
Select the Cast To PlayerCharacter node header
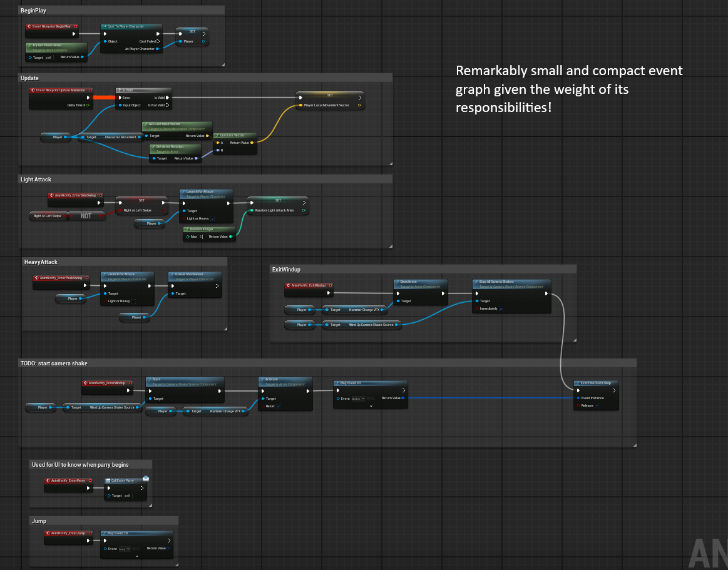(131, 26)
